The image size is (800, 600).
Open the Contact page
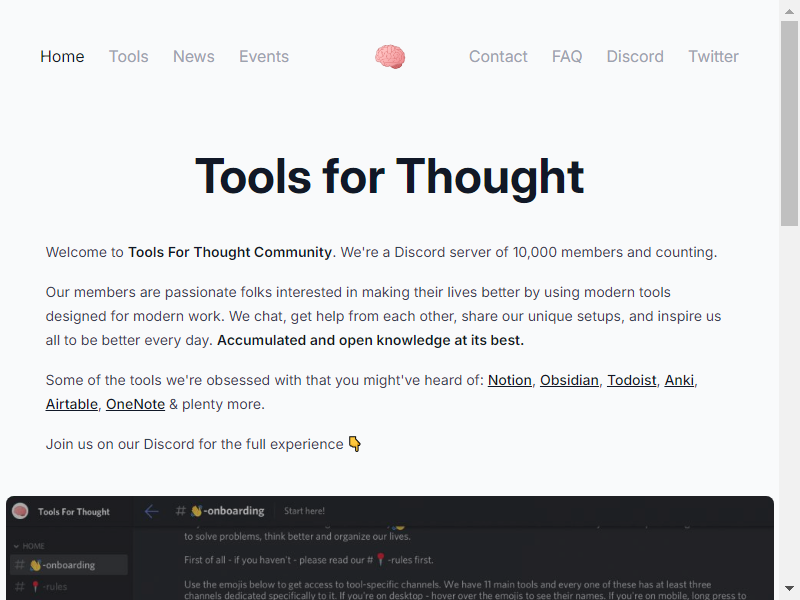coord(498,57)
